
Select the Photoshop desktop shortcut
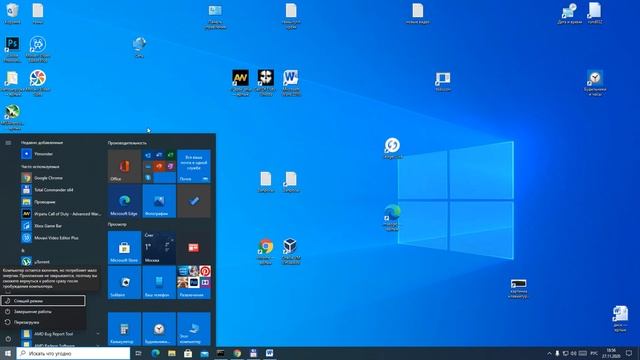click(12, 49)
